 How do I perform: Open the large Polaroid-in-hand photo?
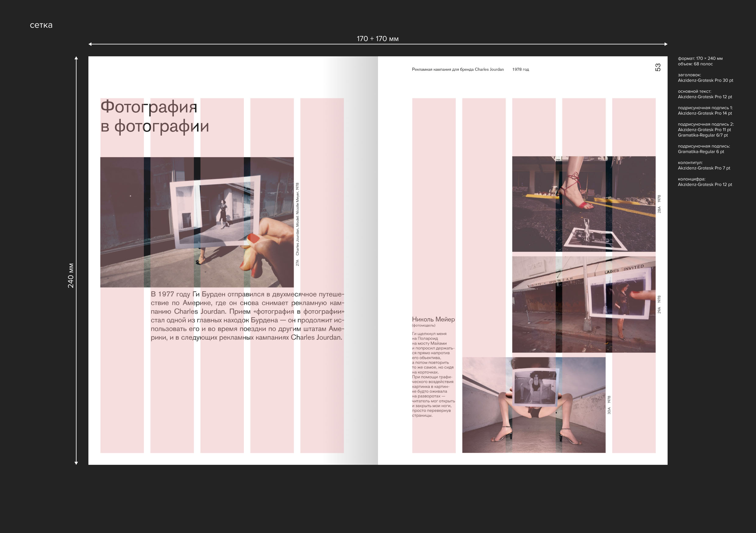click(197, 222)
